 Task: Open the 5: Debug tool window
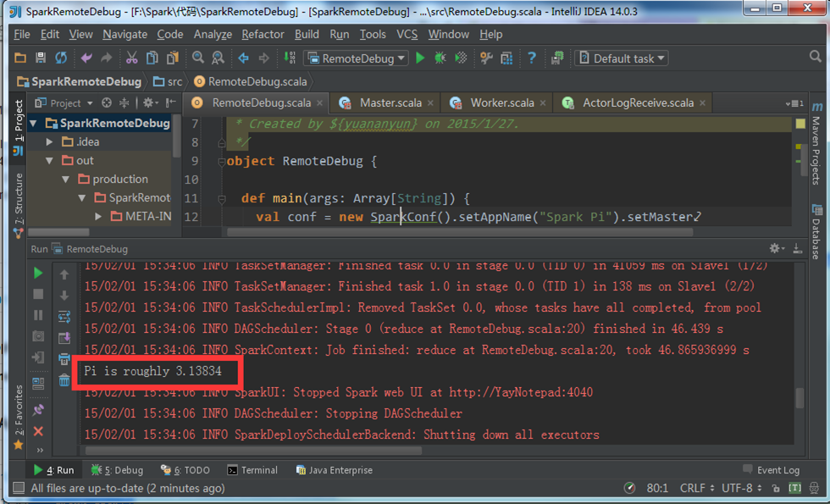coord(117,470)
